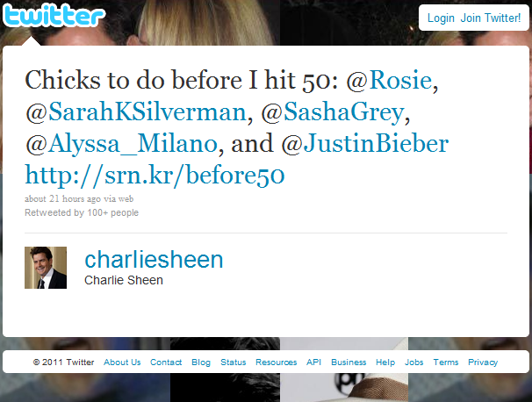Click Charlie Sheen's avatar photo
Image resolution: width=532 pixels, height=402 pixels.
[x=46, y=268]
